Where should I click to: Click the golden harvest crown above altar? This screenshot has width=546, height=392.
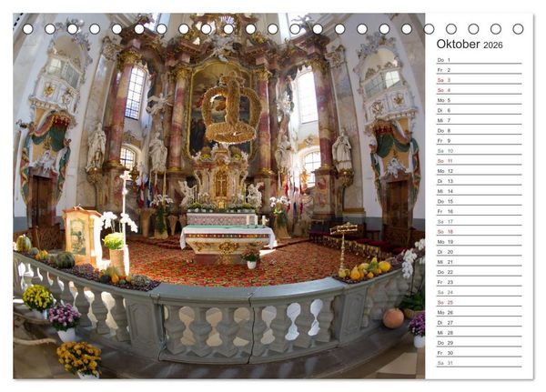(231, 108)
